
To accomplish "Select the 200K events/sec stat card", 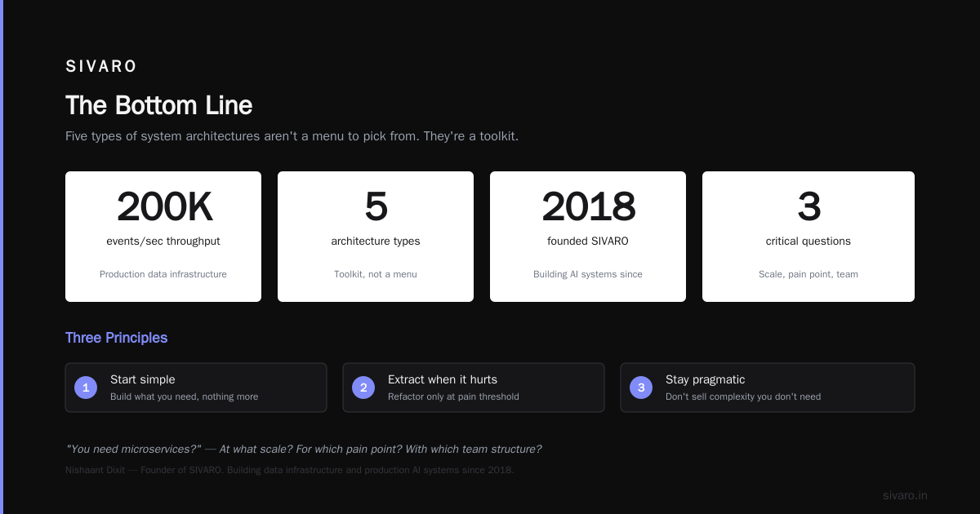I will point(163,237).
